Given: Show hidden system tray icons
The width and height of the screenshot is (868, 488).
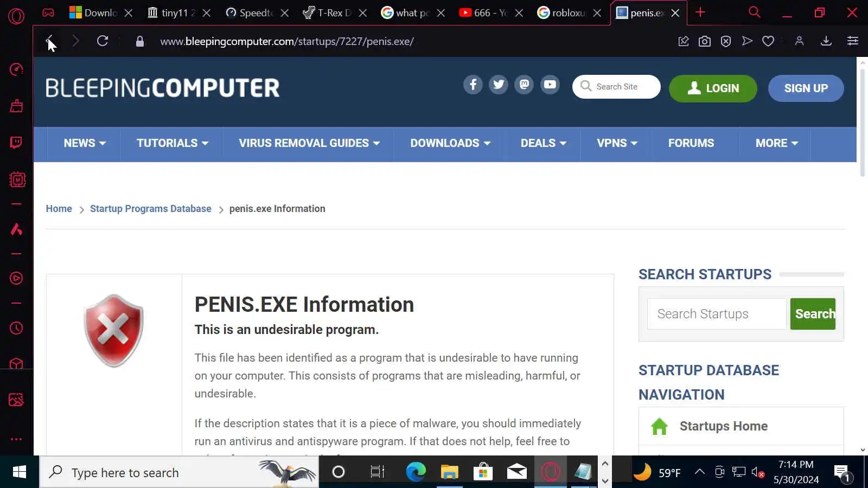Looking at the screenshot, I should tap(700, 472).
